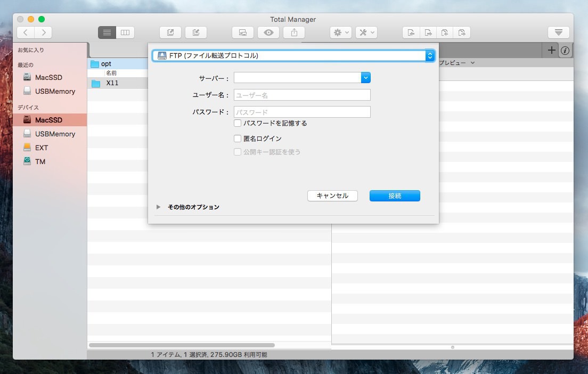Select the opt folder row
The height and width of the screenshot is (374, 588).
point(118,64)
